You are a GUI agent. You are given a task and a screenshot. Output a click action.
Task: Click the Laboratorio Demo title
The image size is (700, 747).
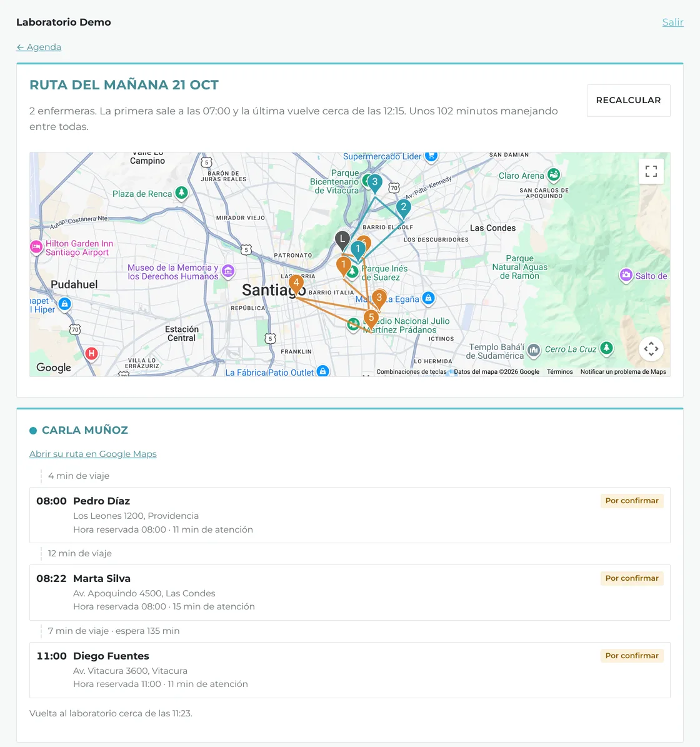pos(63,23)
